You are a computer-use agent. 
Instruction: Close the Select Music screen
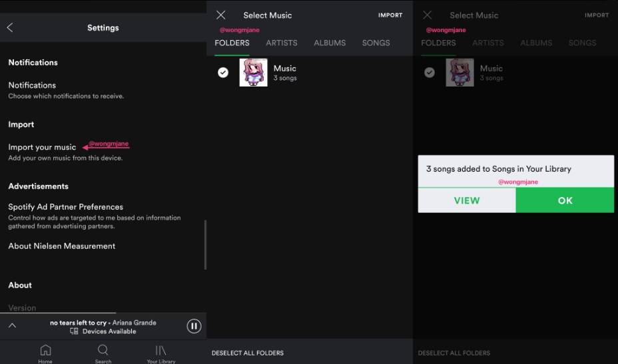pos(221,15)
